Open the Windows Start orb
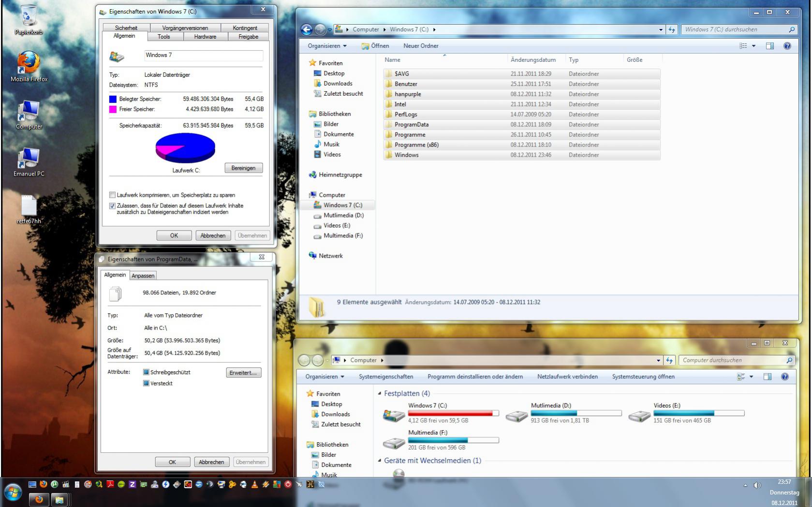The height and width of the screenshot is (507, 812). coord(13,493)
